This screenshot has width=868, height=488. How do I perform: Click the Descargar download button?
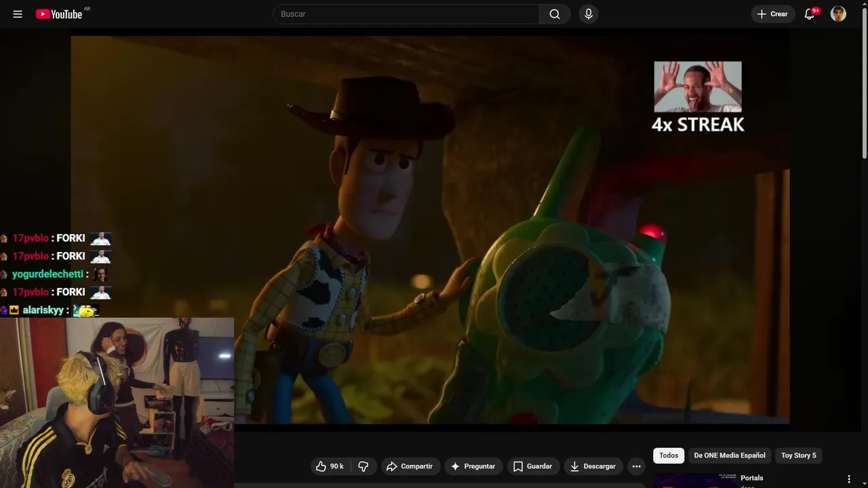coord(593,466)
